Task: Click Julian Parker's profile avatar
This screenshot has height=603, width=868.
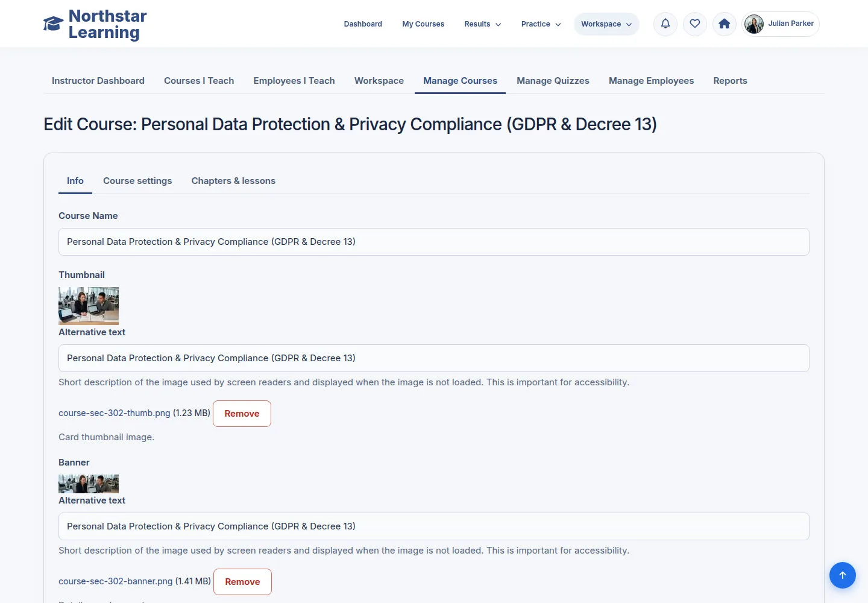Action: 754,24
